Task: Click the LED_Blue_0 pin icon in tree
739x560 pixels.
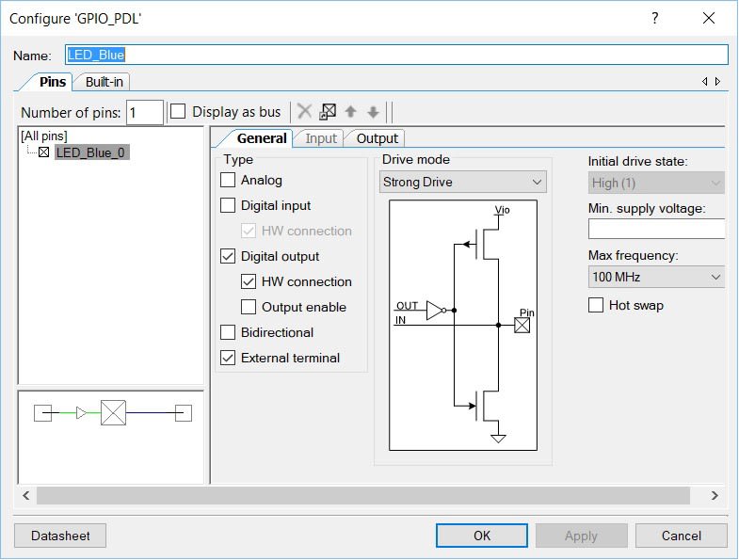Action: (44, 152)
